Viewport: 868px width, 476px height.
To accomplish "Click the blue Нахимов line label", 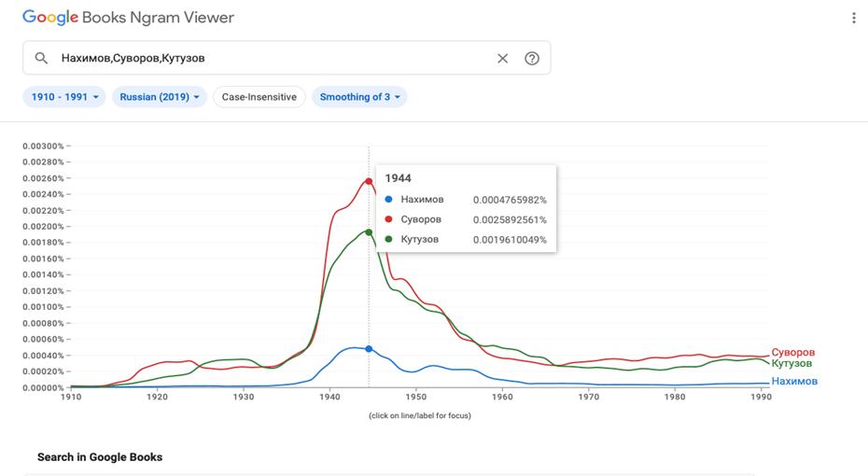I will click(x=794, y=381).
